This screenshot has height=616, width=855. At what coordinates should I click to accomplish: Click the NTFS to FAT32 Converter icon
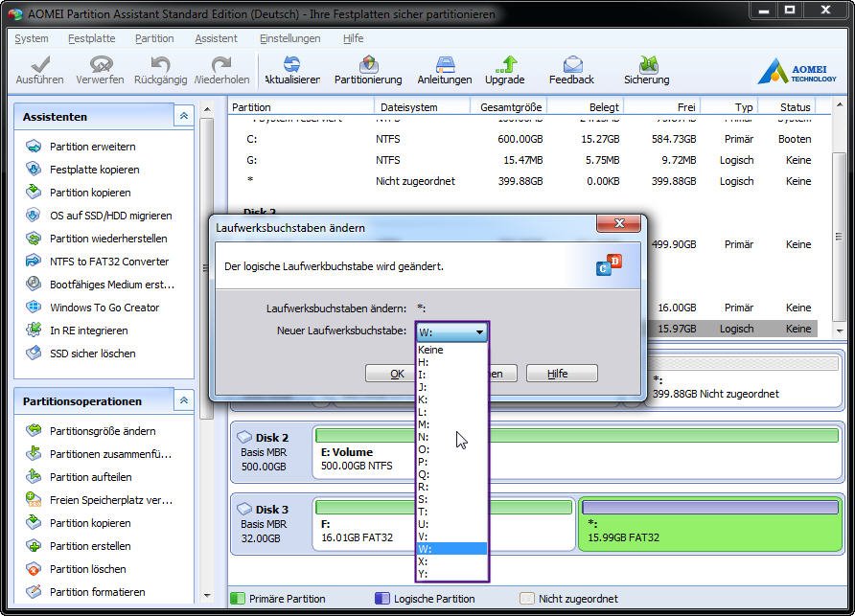pos(34,262)
